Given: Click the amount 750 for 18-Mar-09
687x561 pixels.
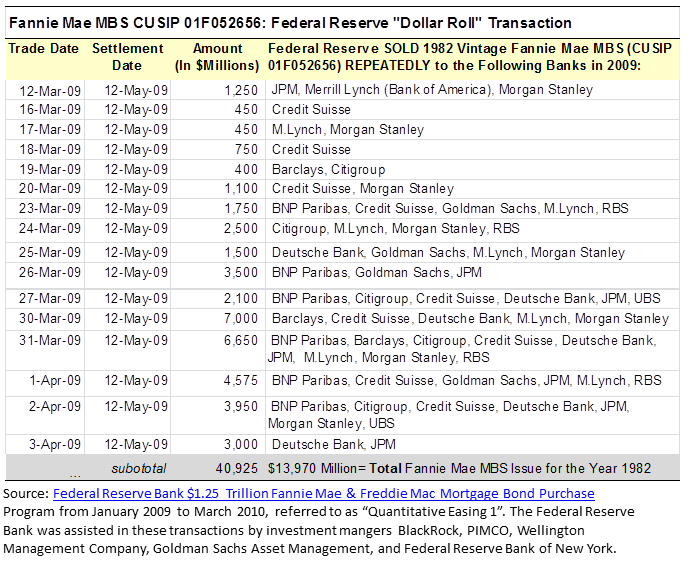Looking at the screenshot, I should click(246, 149).
